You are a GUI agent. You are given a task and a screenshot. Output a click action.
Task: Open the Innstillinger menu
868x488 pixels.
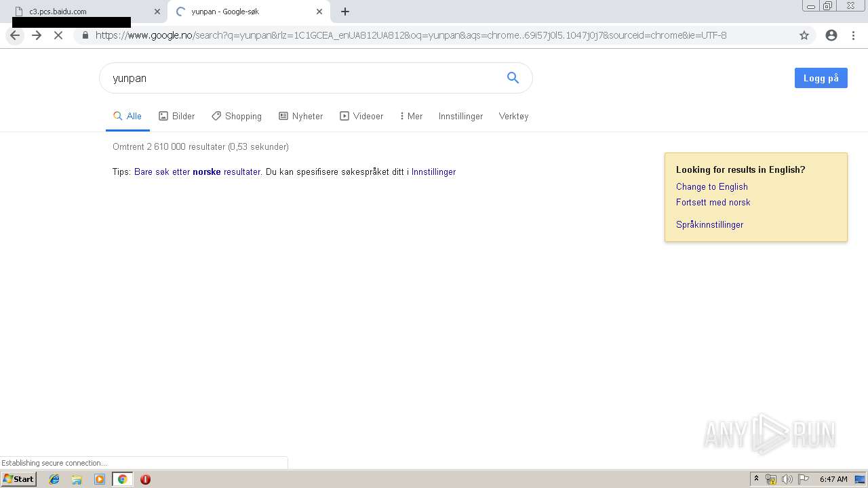(x=461, y=116)
